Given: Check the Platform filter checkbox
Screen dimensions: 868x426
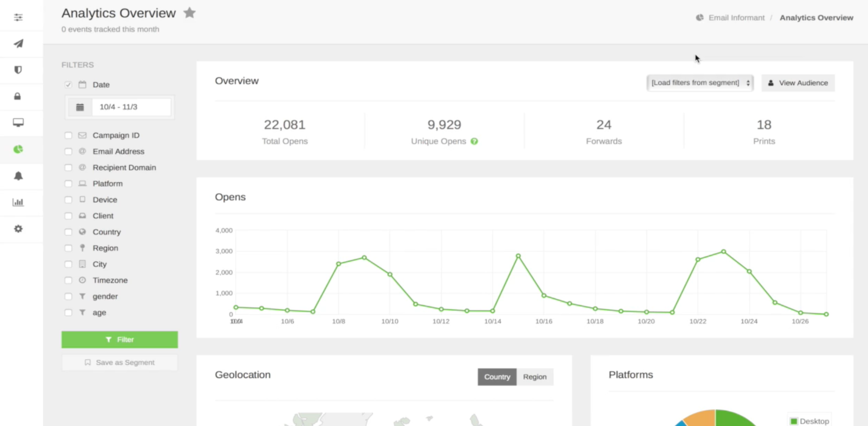Looking at the screenshot, I should 68,183.
